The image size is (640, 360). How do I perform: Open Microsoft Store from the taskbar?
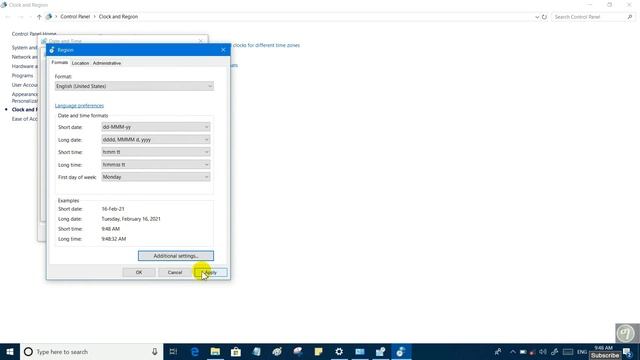236,351
